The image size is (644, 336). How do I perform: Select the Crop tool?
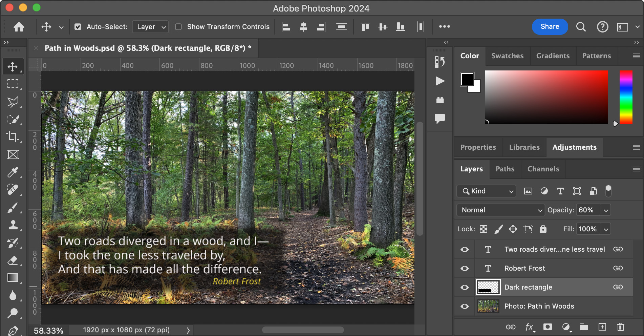pyautogui.click(x=13, y=136)
